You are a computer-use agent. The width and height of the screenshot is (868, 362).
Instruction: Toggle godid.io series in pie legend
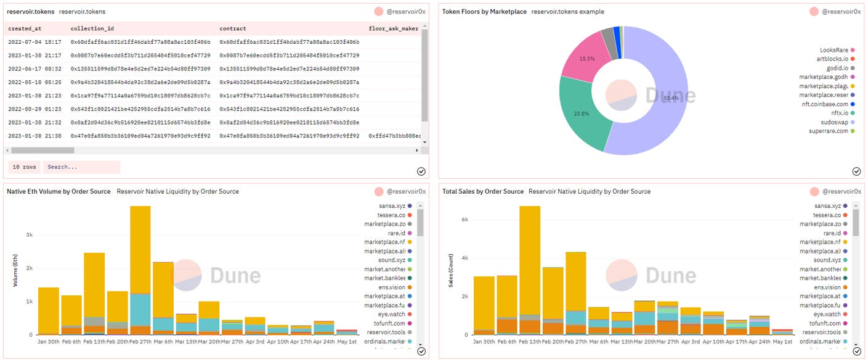click(x=840, y=68)
